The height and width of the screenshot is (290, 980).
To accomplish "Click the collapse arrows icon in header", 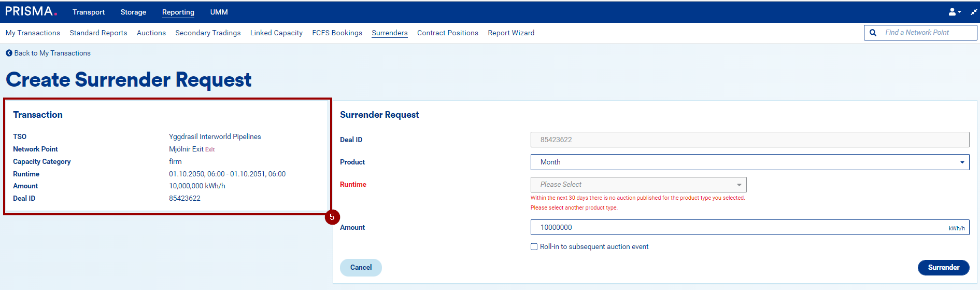I will click(x=973, y=12).
